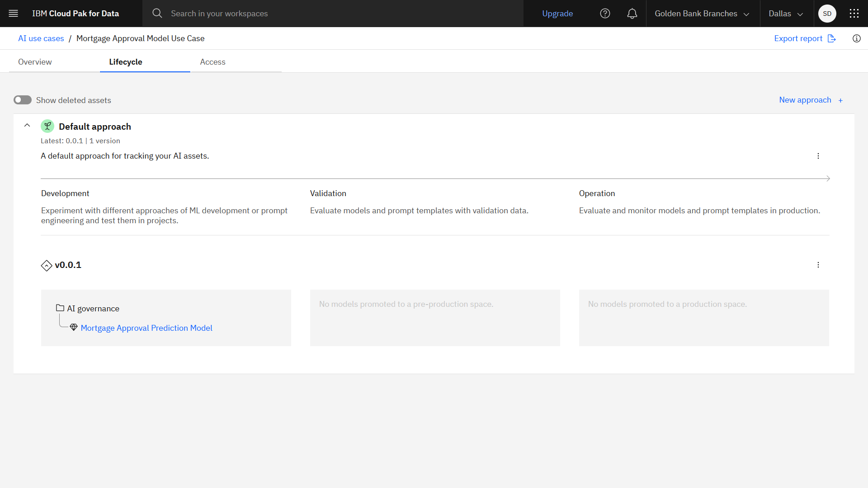868x488 pixels.
Task: Click the Development stage heading
Action: pos(65,193)
